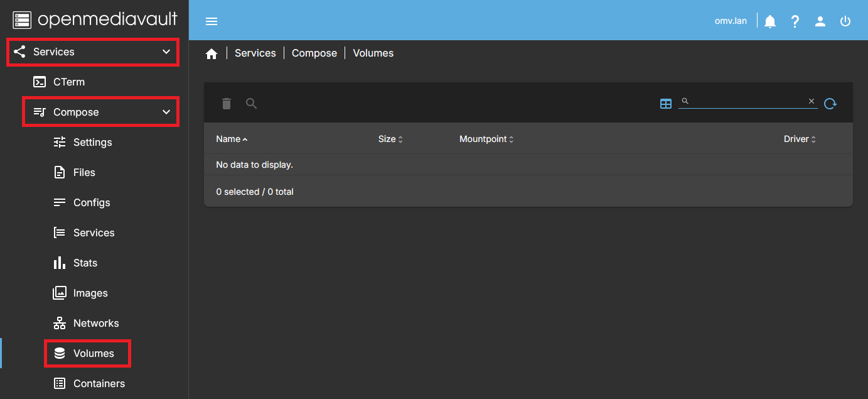Image resolution: width=868 pixels, height=399 pixels.
Task: Click the power icon in header
Action: (845, 21)
